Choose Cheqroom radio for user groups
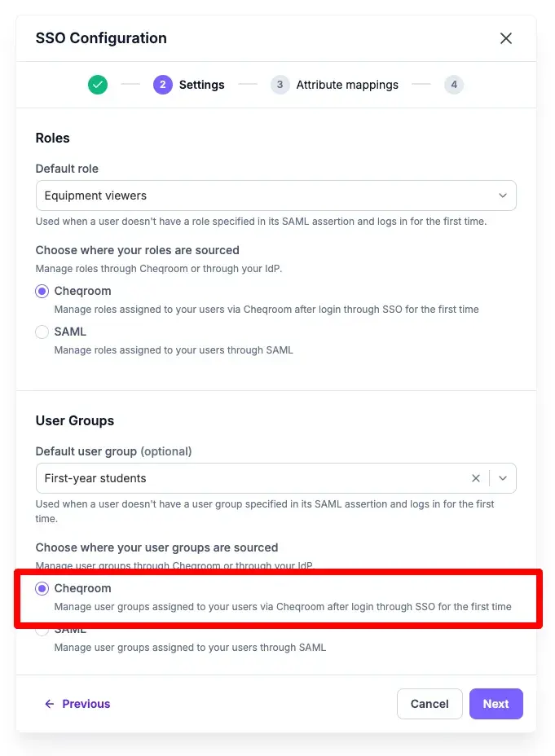Viewport: 555px width, 756px height. (x=42, y=588)
